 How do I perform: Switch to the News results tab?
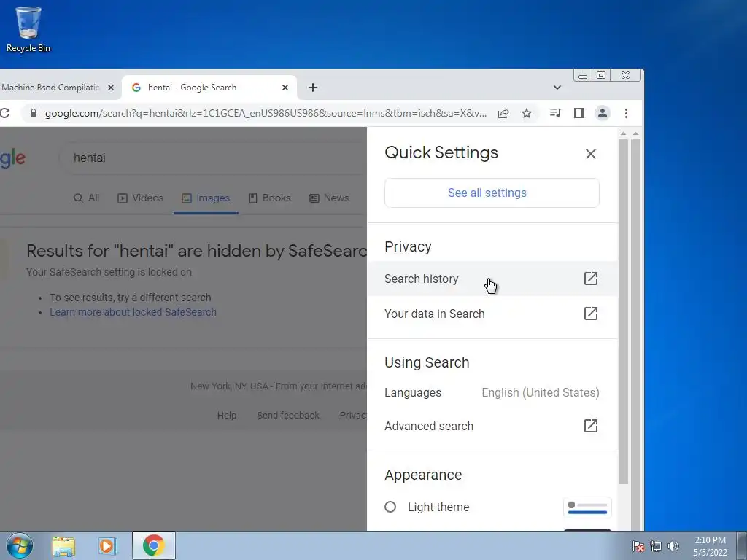tap(329, 198)
